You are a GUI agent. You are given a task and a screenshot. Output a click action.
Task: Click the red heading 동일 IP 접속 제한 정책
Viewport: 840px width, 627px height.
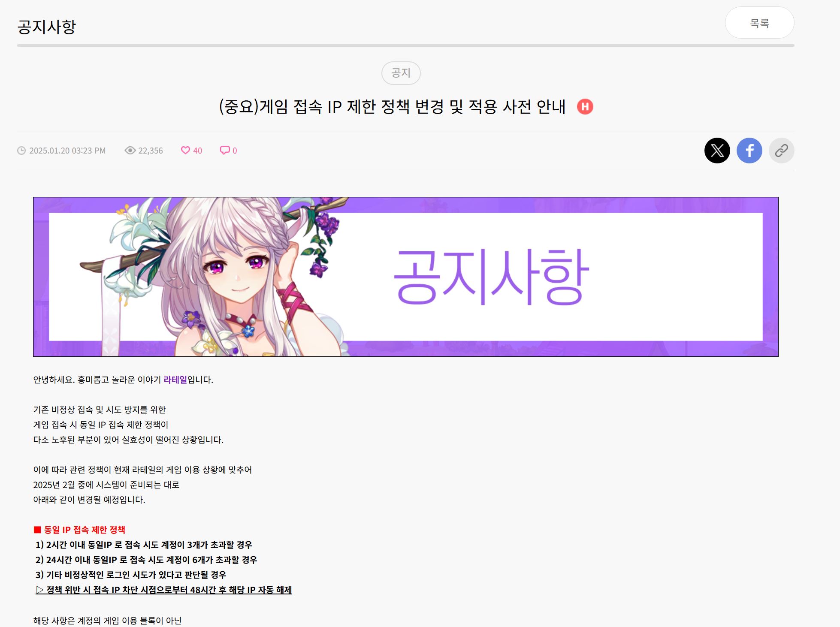pyautogui.click(x=79, y=530)
